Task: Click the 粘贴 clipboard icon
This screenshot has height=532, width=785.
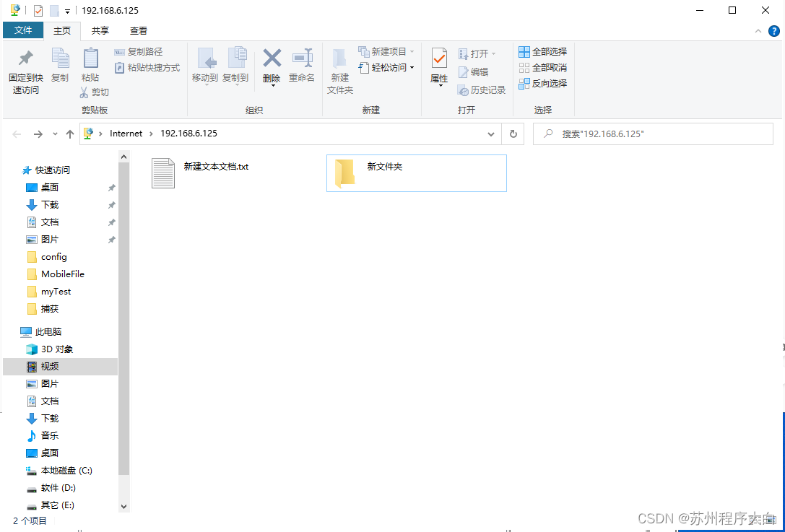Action: coord(90,58)
